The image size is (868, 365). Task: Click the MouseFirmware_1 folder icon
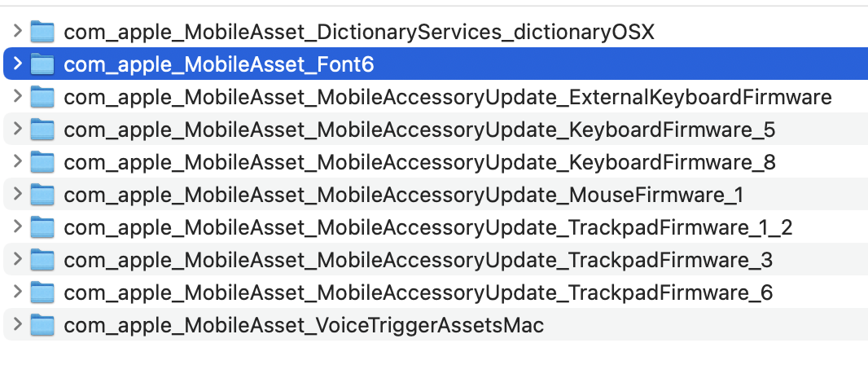[42, 195]
